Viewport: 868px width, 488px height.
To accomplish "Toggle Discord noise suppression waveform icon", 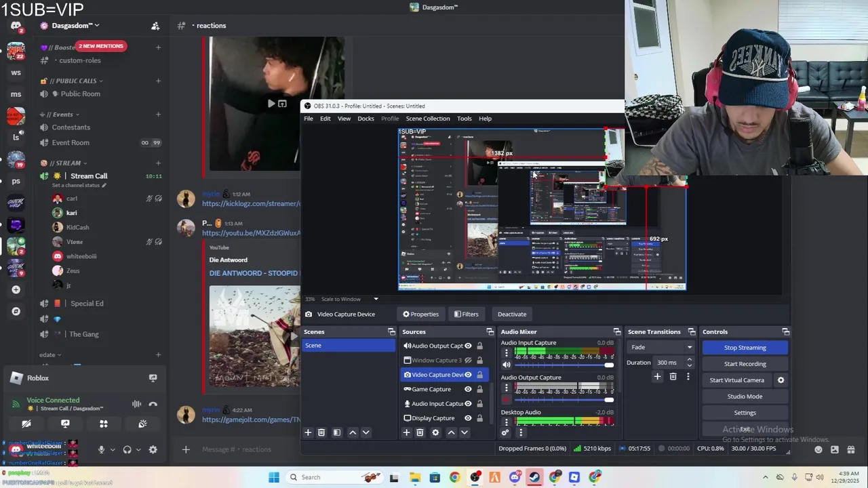I will [x=136, y=404].
